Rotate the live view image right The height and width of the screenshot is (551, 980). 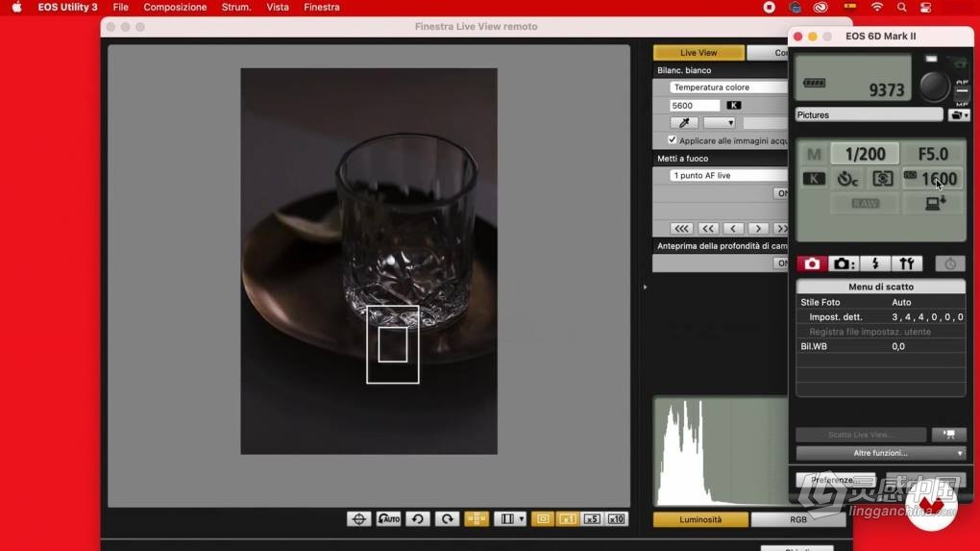coord(447,518)
